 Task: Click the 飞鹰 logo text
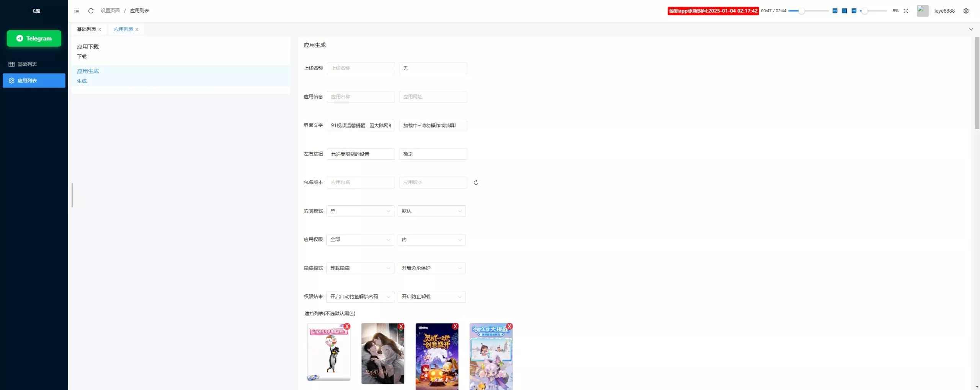[35, 11]
